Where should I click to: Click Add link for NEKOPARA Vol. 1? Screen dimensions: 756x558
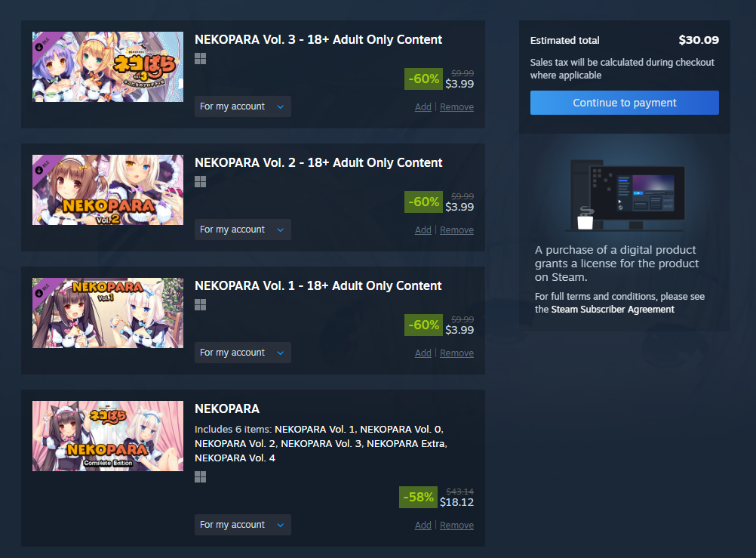(423, 353)
